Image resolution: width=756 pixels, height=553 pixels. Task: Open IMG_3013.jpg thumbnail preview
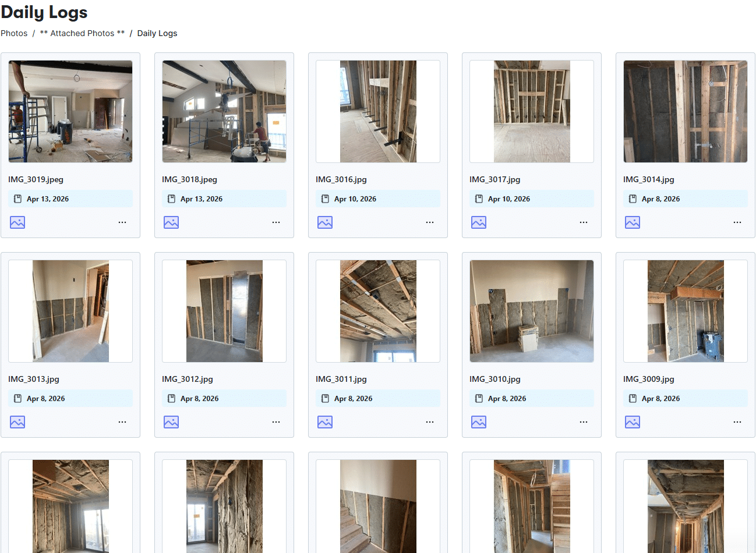70,311
